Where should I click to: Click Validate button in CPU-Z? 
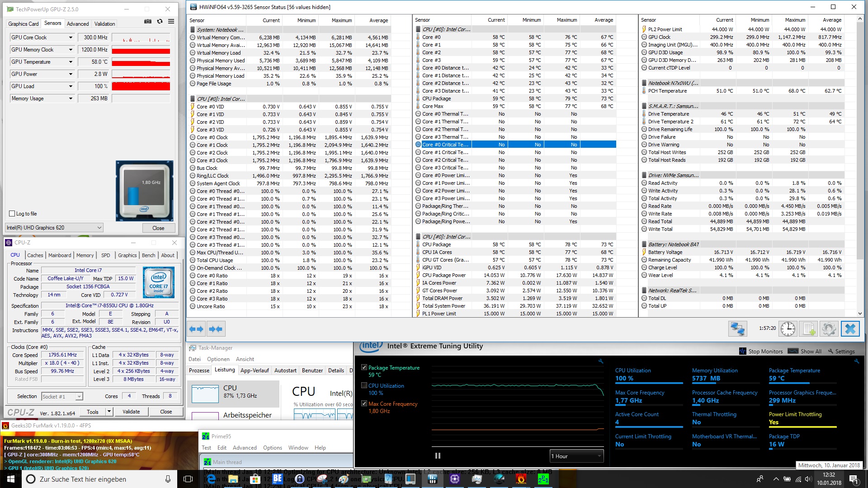point(131,412)
